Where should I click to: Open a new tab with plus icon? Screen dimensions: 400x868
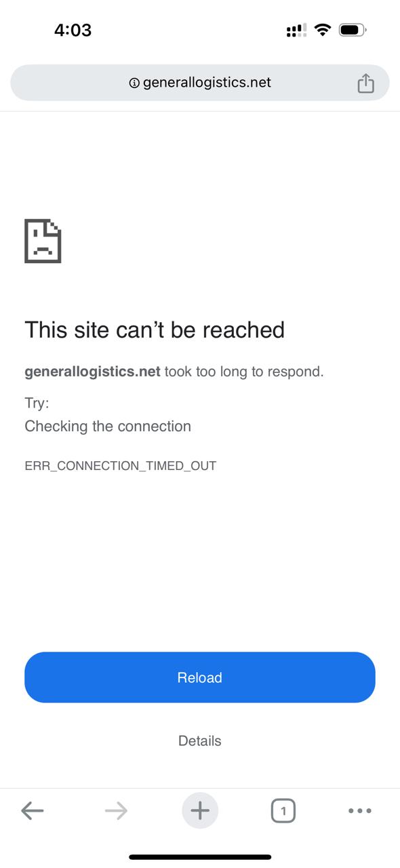click(200, 810)
